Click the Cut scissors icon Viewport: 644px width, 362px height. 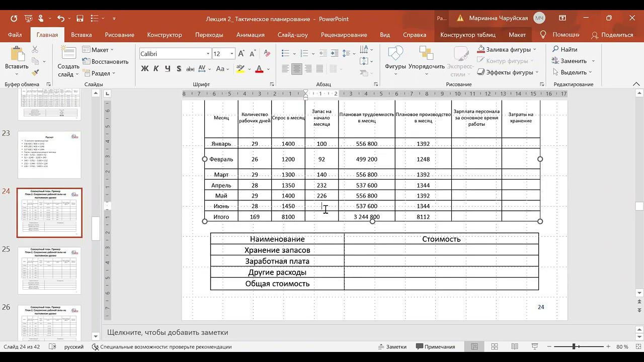pyautogui.click(x=35, y=49)
